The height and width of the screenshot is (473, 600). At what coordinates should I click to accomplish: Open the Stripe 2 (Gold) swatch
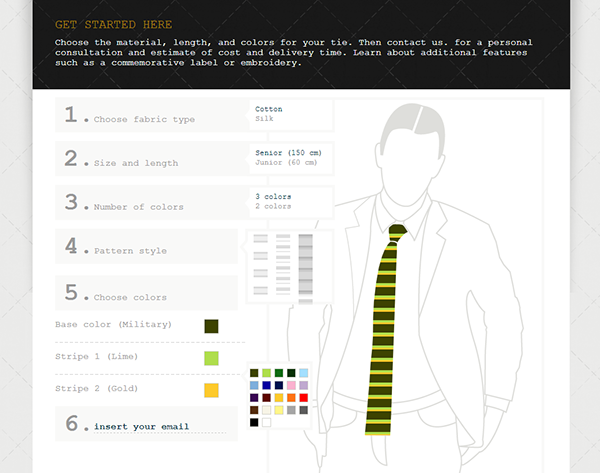click(211, 390)
